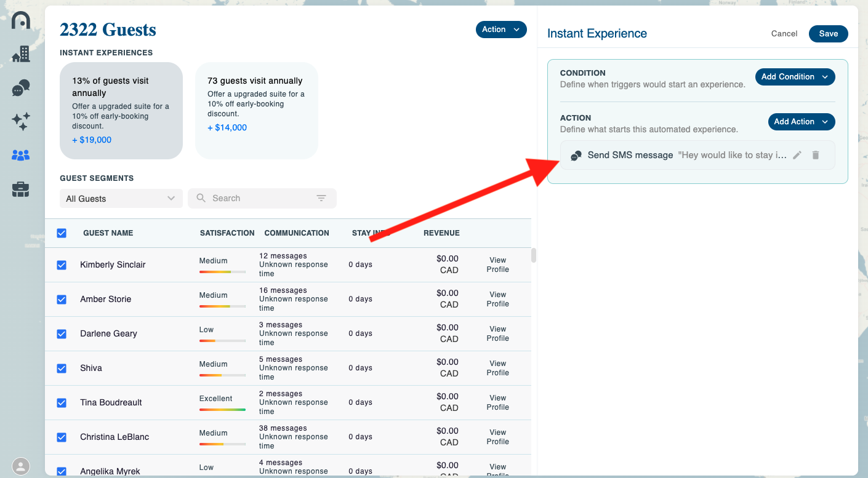Open the properties building icon in sidebar
This screenshot has height=478, width=868.
point(21,54)
